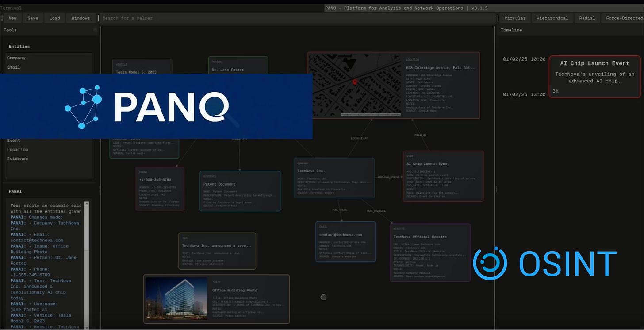Image resolution: width=644 pixels, height=330 pixels.
Task: Select the Event entity type
Action: (49, 140)
